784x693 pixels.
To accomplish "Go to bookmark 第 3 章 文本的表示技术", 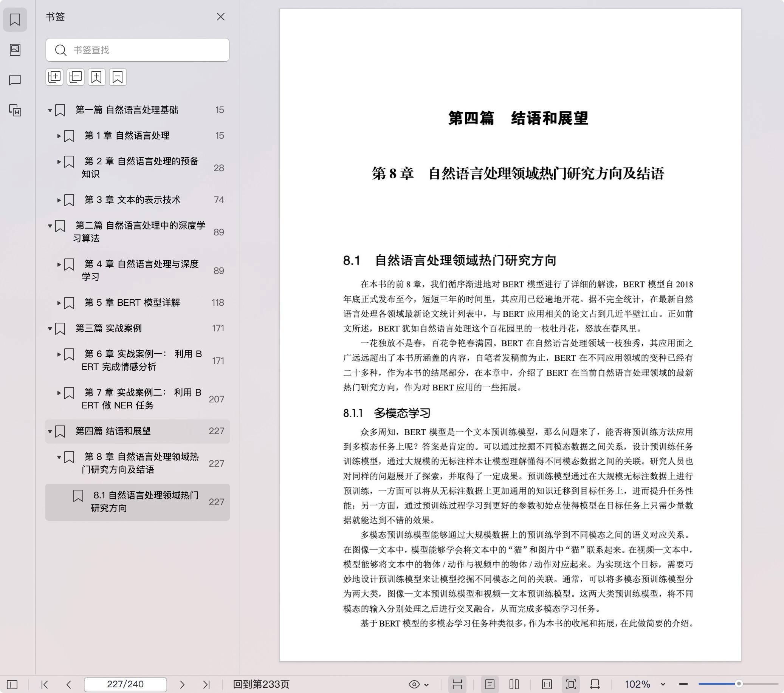I will [x=132, y=200].
